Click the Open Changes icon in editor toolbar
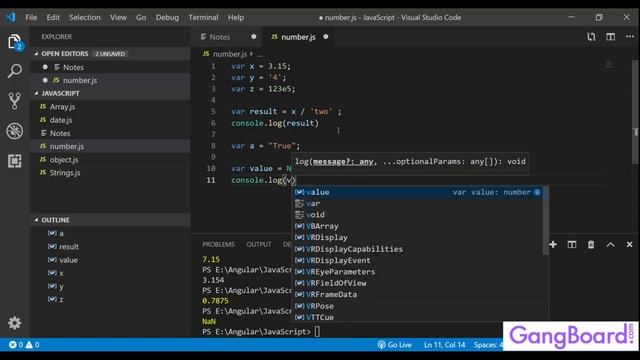This screenshot has height=360, width=640. [591, 37]
